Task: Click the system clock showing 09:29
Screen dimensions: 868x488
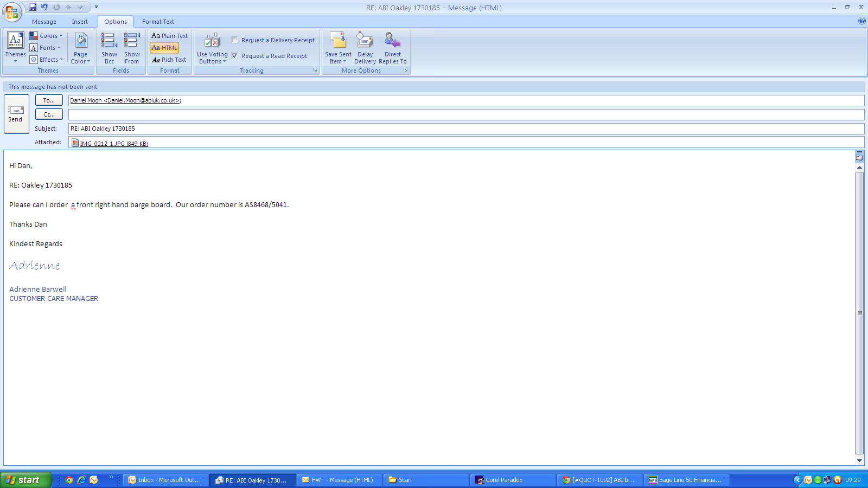Action: (x=853, y=480)
